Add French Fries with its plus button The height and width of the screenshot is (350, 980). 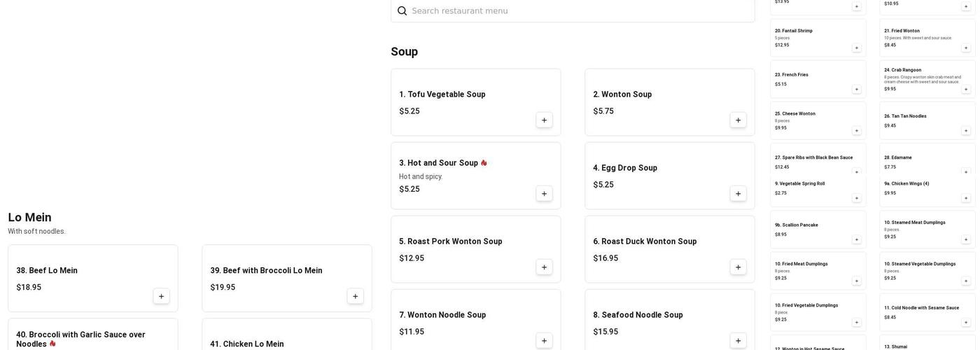pos(856,90)
